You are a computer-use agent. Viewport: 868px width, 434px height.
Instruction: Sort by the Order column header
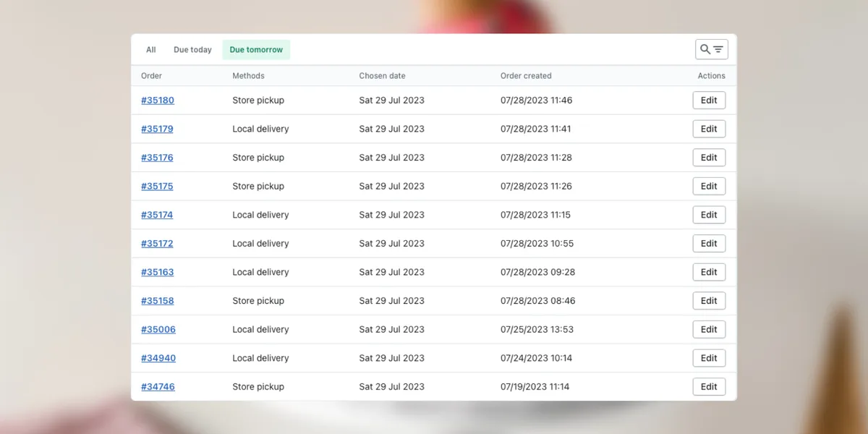(x=150, y=75)
